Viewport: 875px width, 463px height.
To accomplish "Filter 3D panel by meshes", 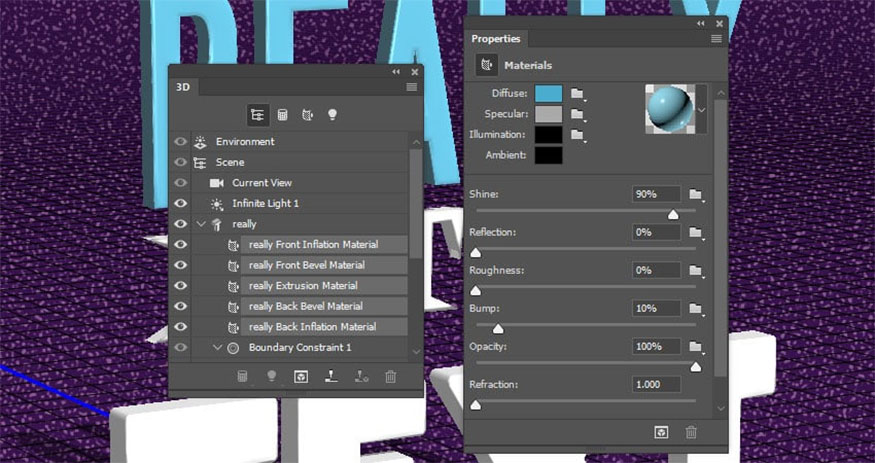I will tap(283, 115).
